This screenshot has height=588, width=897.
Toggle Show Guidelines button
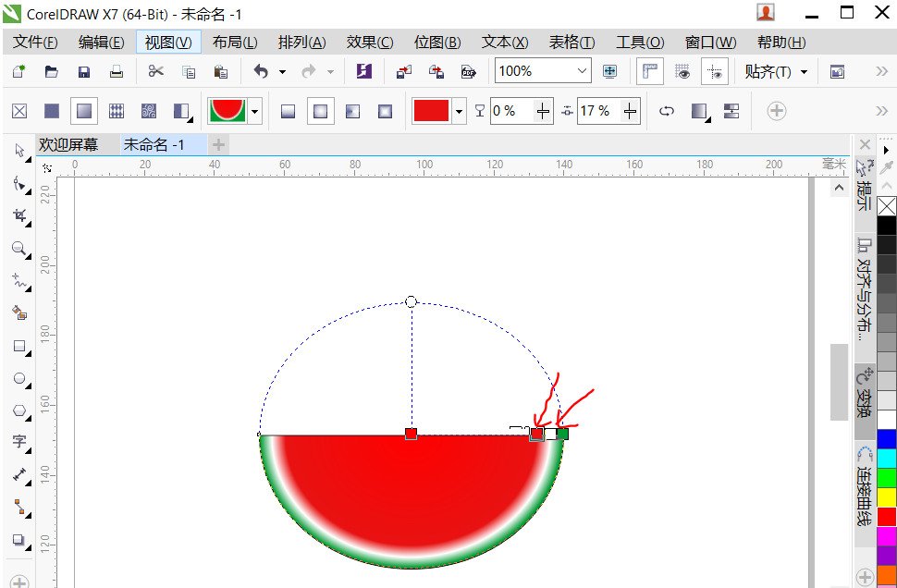[715, 71]
